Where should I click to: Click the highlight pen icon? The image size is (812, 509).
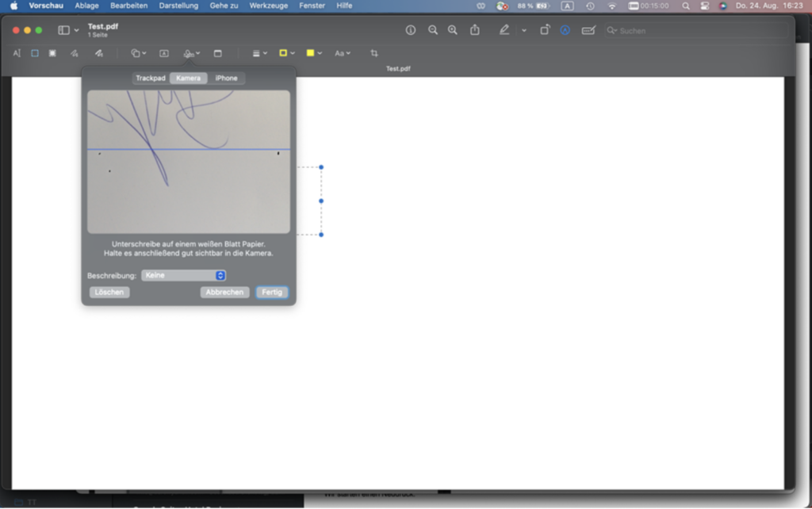pos(504,31)
